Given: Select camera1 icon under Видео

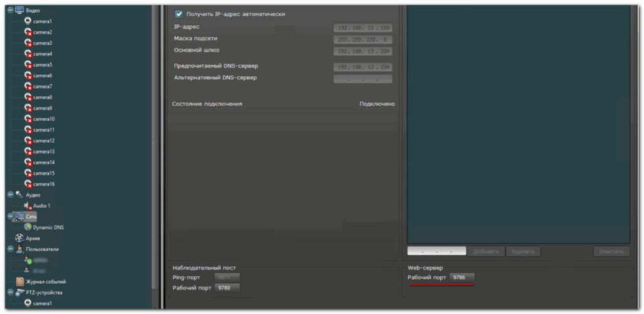Looking at the screenshot, I should tap(28, 21).
